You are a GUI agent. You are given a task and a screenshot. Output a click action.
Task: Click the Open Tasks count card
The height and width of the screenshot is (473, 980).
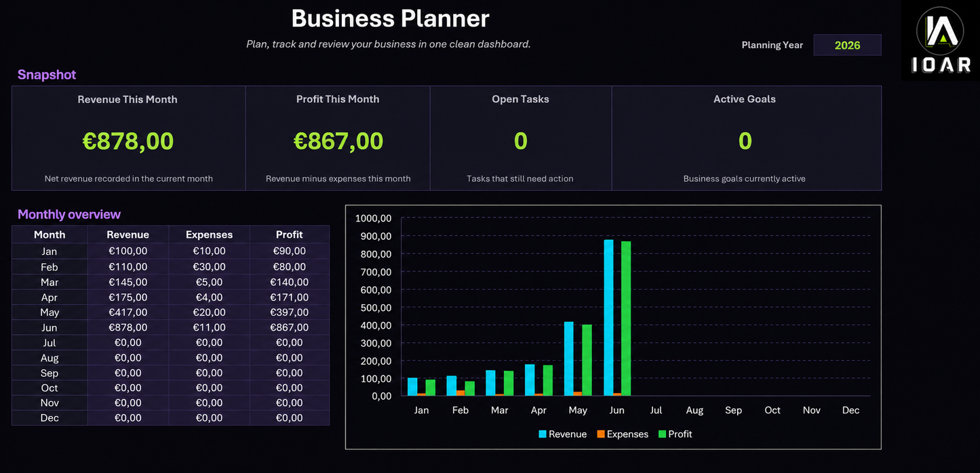click(521, 138)
